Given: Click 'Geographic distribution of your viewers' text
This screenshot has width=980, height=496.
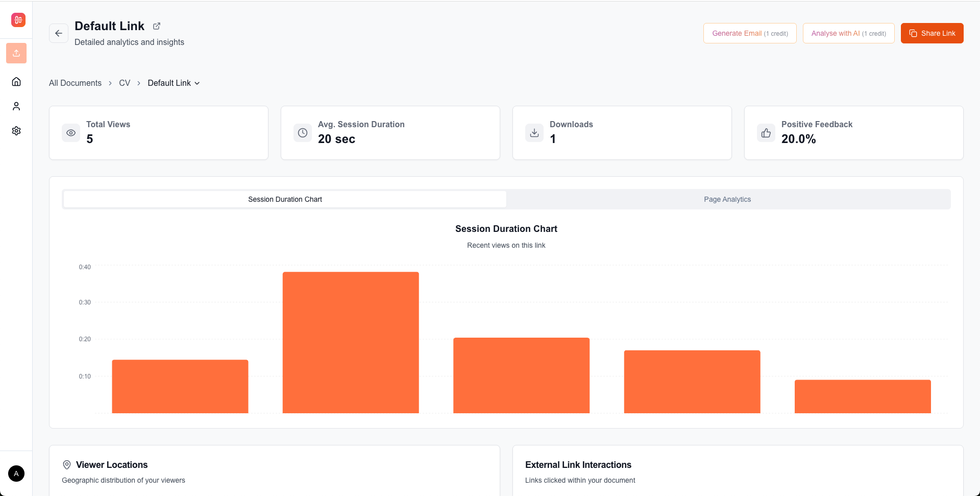Looking at the screenshot, I should tap(124, 480).
